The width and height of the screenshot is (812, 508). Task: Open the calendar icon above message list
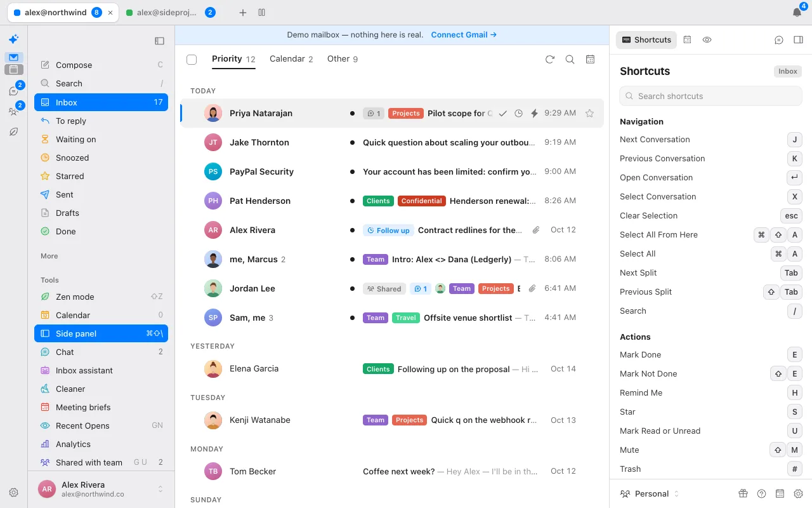point(590,59)
